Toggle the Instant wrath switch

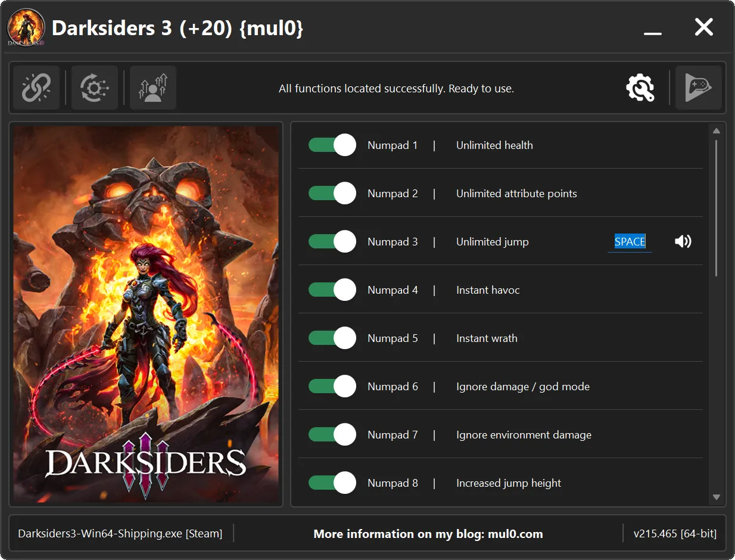click(332, 338)
